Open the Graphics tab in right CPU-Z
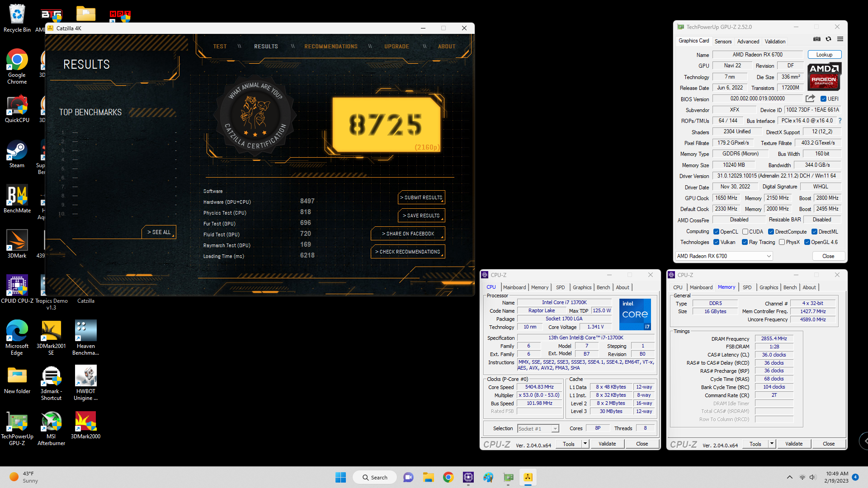868x488 pixels. click(769, 287)
